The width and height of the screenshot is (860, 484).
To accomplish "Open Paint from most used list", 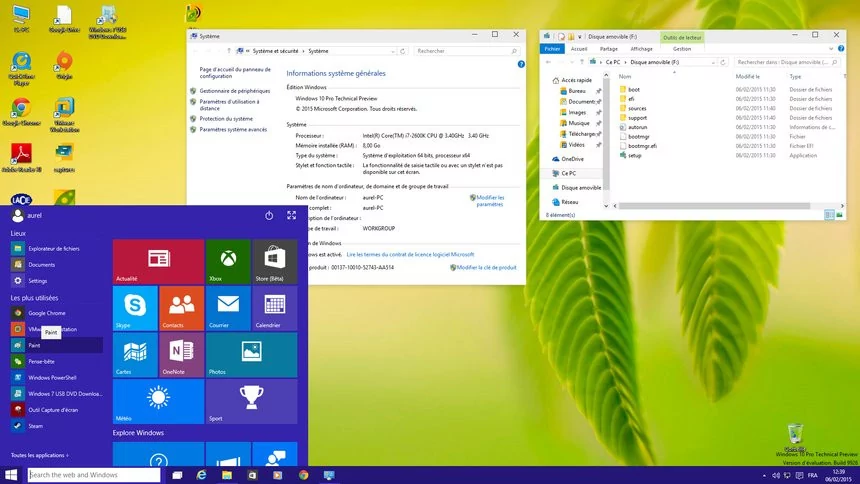I will pos(56,345).
